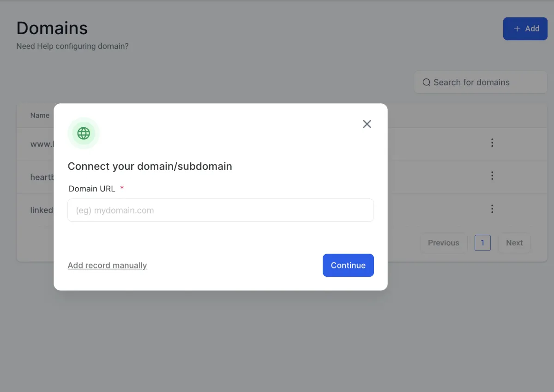Open three-dot menu for the www row
The image size is (554, 392).
pyautogui.click(x=492, y=143)
